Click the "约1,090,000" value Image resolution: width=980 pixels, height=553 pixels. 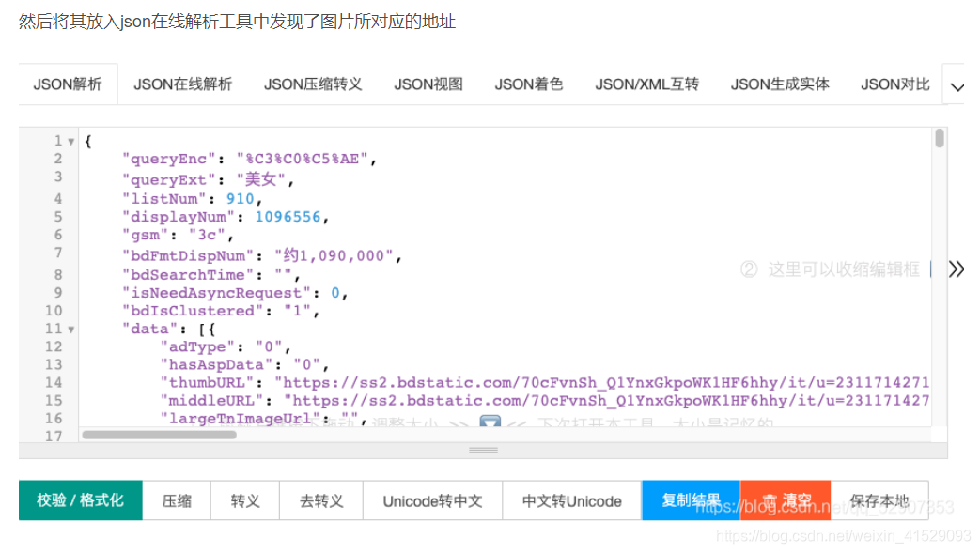pyautogui.click(x=334, y=255)
